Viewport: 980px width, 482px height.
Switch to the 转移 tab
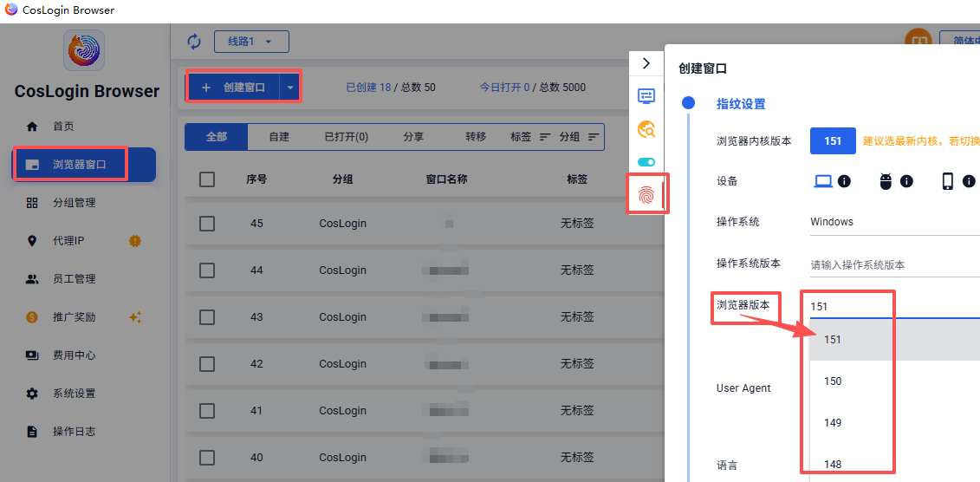(476, 136)
